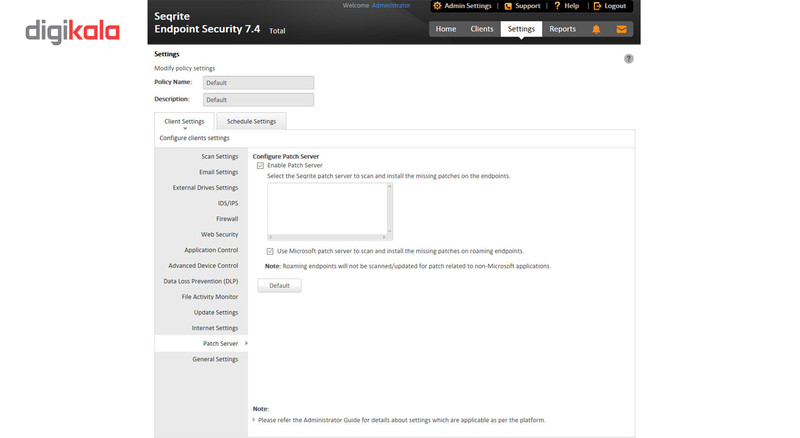Expand the Administrator Guide note arrow
The image size is (800, 438).
pyautogui.click(x=254, y=420)
